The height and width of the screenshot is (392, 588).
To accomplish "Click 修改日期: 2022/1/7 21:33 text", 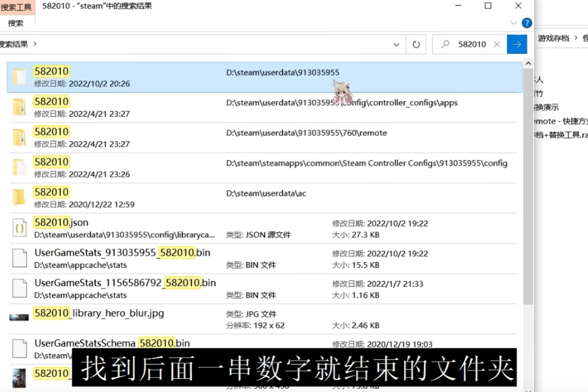I will (377, 284).
